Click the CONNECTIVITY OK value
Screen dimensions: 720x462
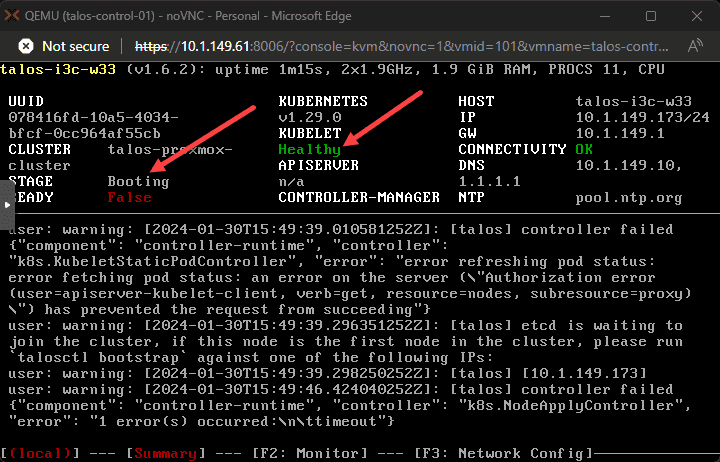click(x=584, y=149)
